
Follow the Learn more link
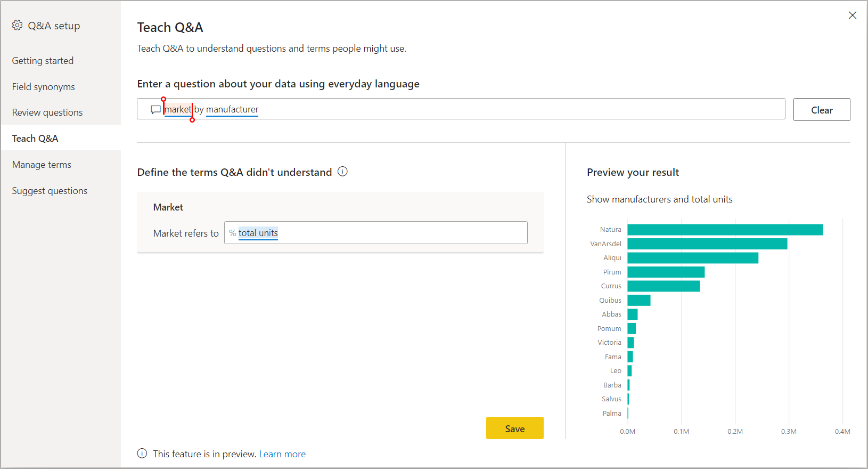[x=282, y=454]
